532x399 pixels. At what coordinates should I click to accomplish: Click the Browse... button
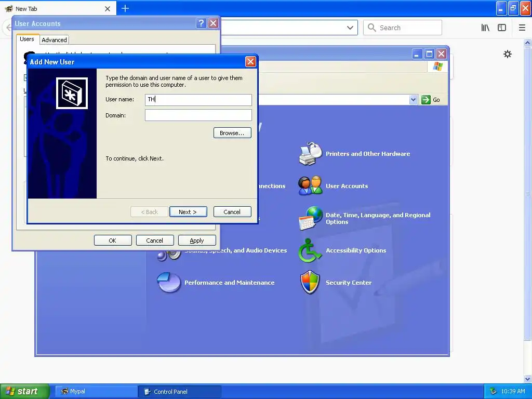point(232,133)
